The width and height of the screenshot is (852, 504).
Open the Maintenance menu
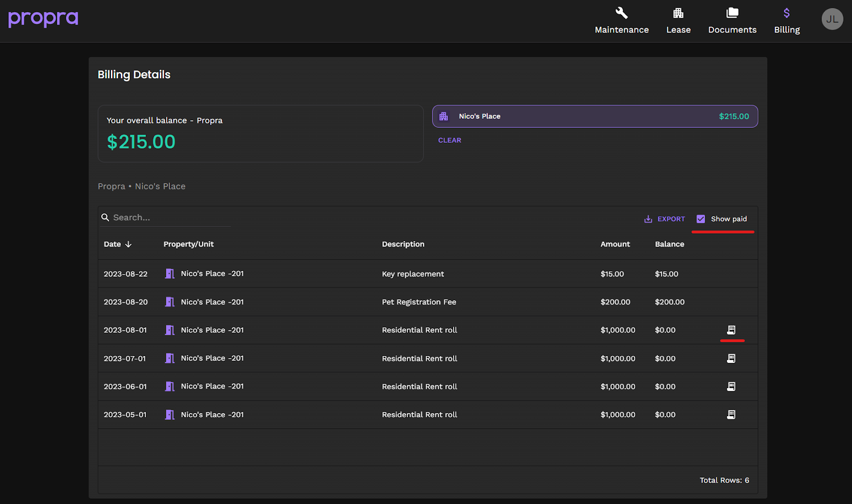point(621,21)
